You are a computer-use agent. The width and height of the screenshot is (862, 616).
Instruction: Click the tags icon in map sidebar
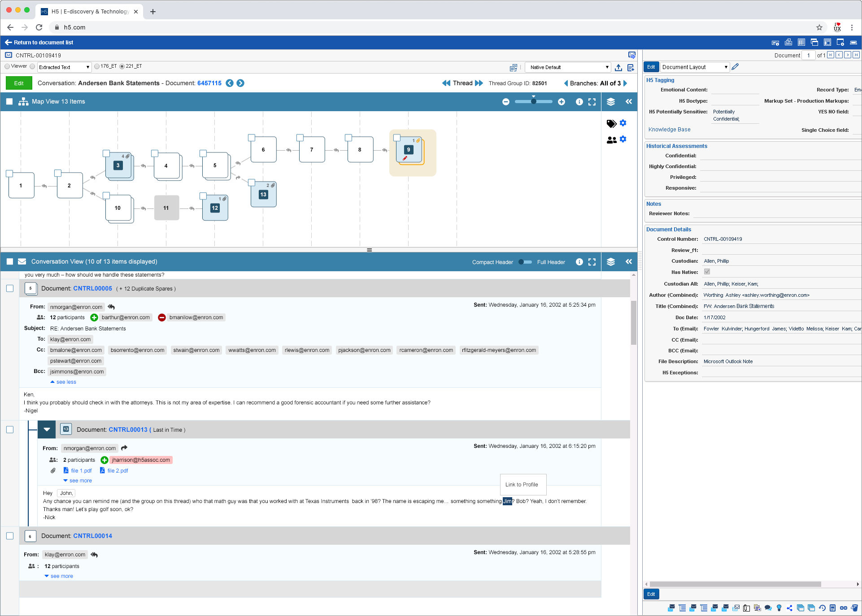click(611, 123)
